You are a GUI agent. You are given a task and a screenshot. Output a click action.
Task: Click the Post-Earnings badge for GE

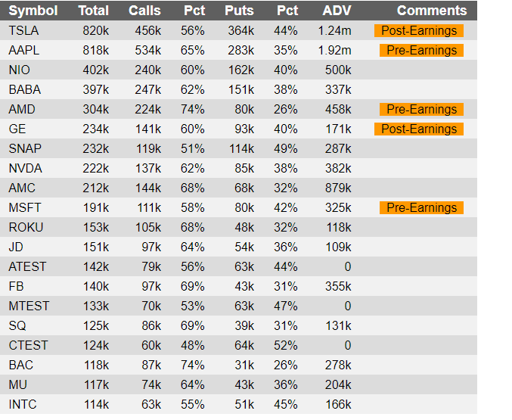coord(419,129)
